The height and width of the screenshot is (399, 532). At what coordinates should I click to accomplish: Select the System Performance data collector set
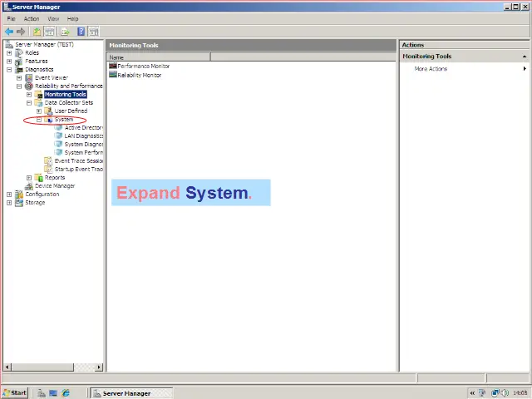[x=83, y=153]
